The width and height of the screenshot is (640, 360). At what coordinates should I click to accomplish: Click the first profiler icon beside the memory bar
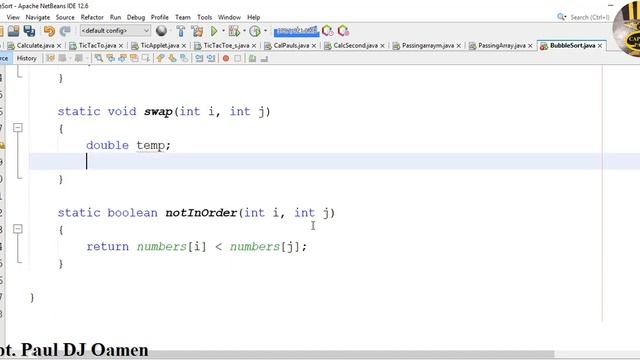click(327, 31)
